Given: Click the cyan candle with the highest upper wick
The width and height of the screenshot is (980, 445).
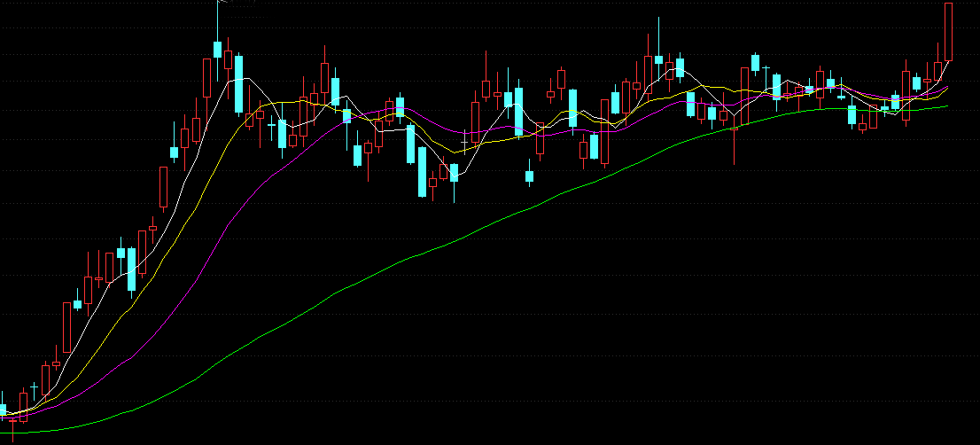Looking at the screenshot, I should [x=217, y=49].
